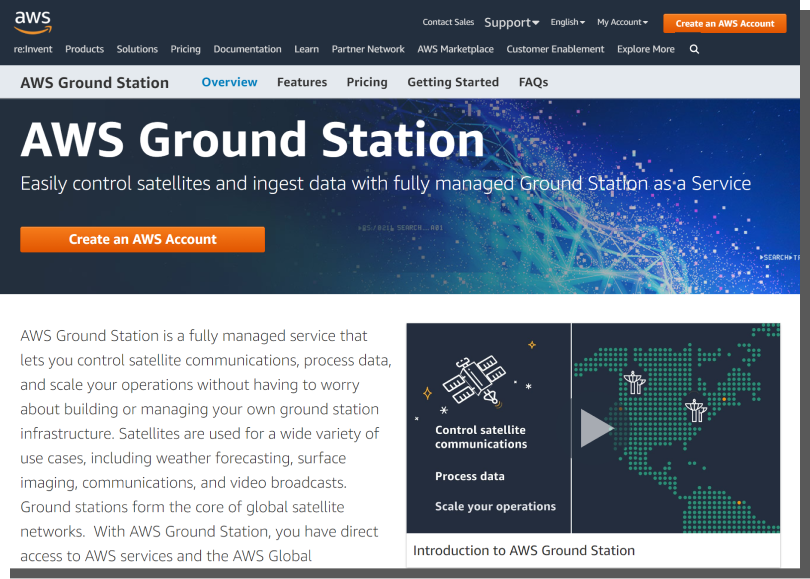The image size is (810, 579).
Task: Switch to the Features tab
Action: coord(302,82)
